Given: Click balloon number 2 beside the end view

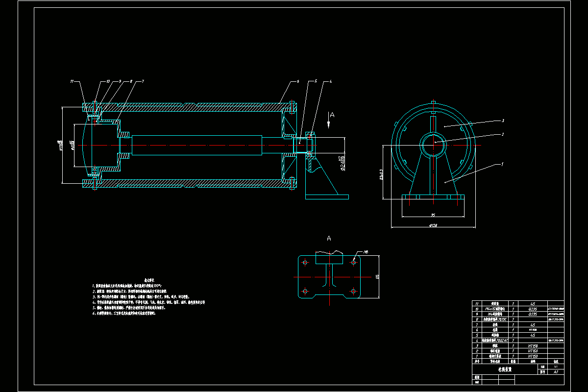Looking at the screenshot, I should pyautogui.click(x=503, y=134).
